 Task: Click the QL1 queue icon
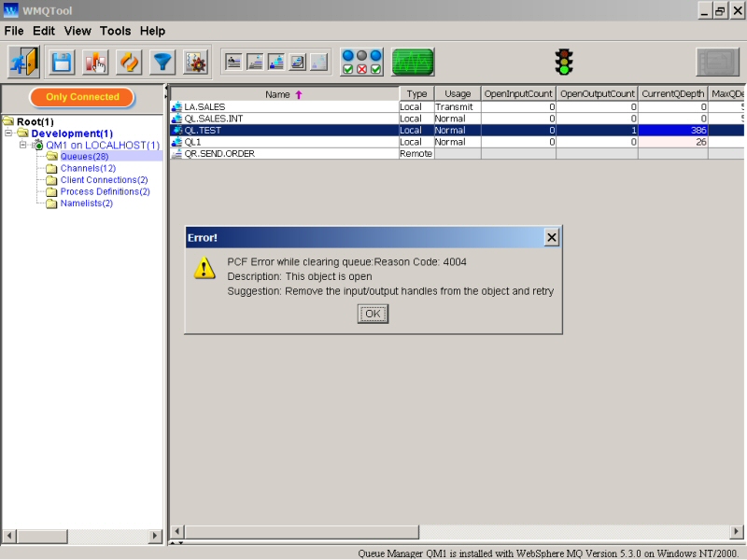click(176, 142)
